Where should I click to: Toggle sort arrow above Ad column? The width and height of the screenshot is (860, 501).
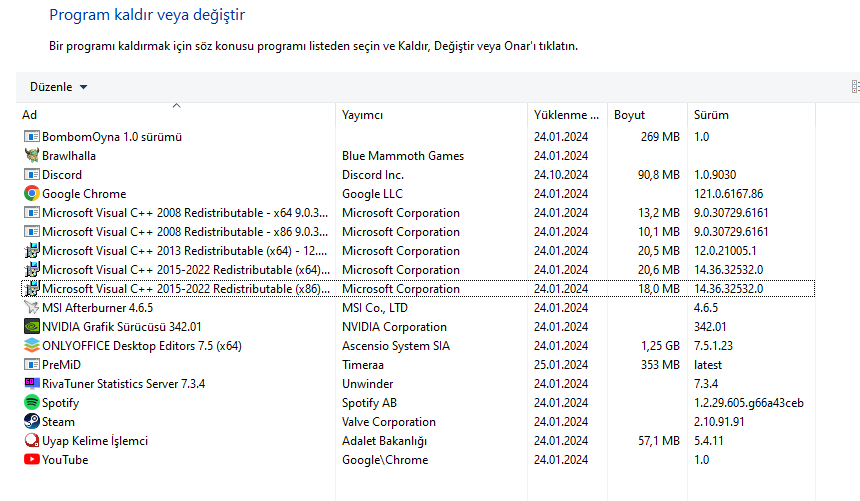click(x=176, y=105)
